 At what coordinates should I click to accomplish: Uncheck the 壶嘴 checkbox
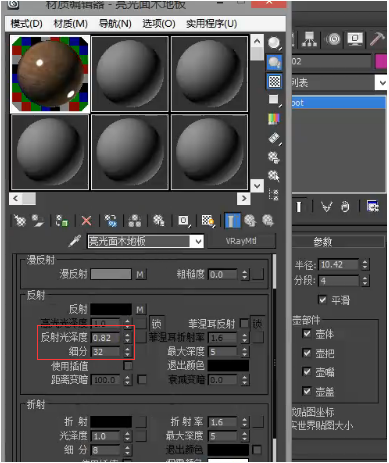[x=307, y=371]
